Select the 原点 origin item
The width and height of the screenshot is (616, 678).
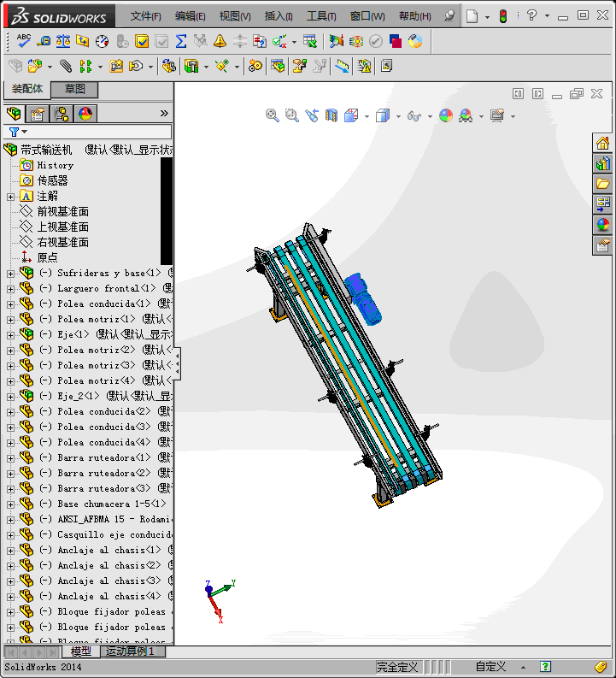click(47, 257)
